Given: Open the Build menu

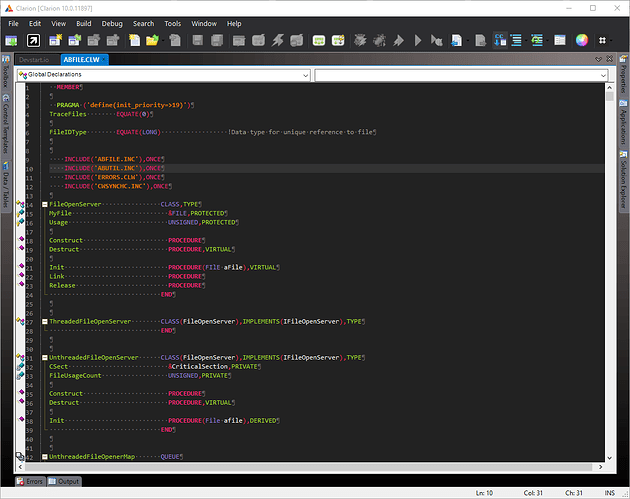Looking at the screenshot, I should (84, 23).
